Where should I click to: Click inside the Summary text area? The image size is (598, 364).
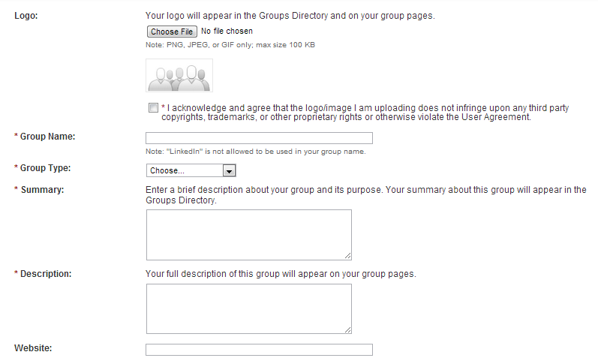pos(249,235)
